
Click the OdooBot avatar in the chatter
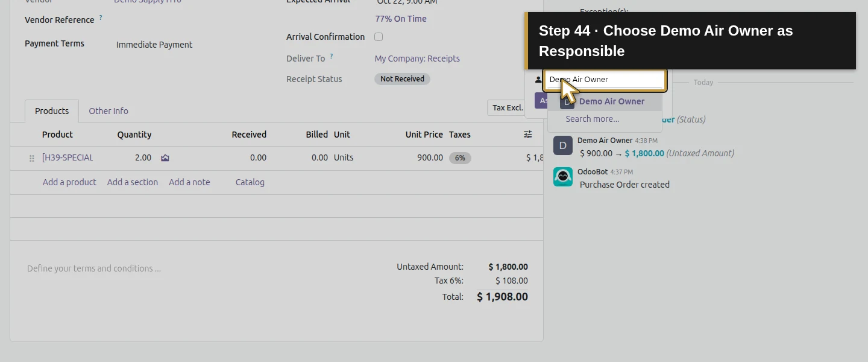[x=563, y=177]
